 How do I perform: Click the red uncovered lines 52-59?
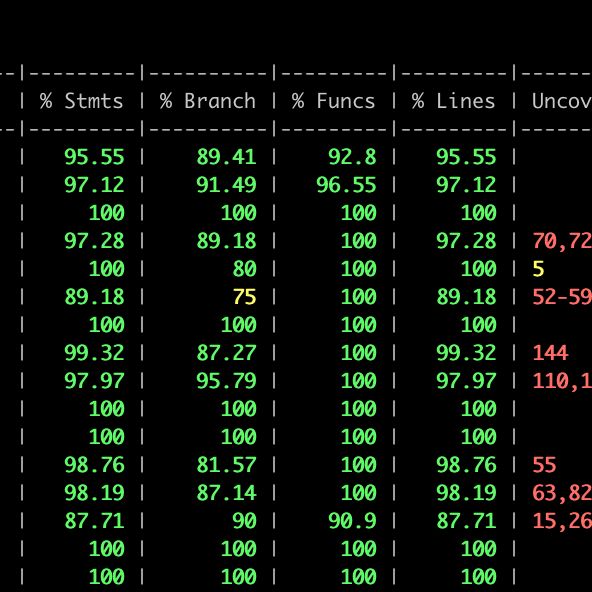click(x=562, y=297)
